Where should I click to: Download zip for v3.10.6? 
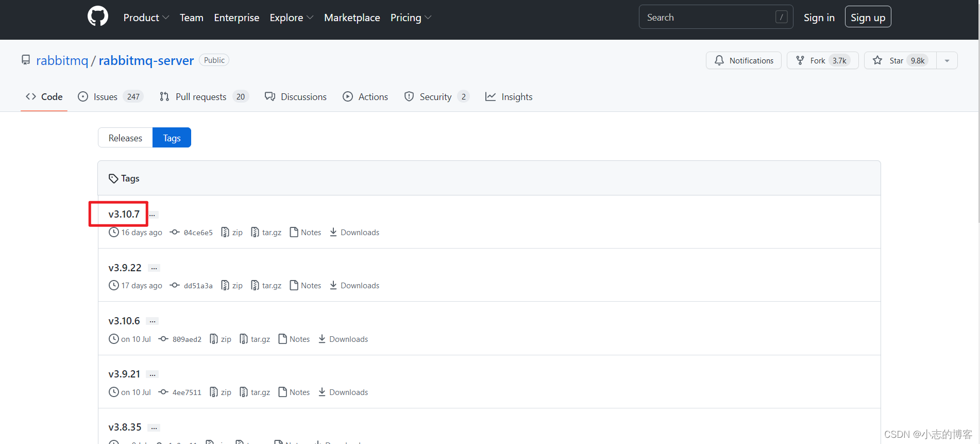[221, 339]
